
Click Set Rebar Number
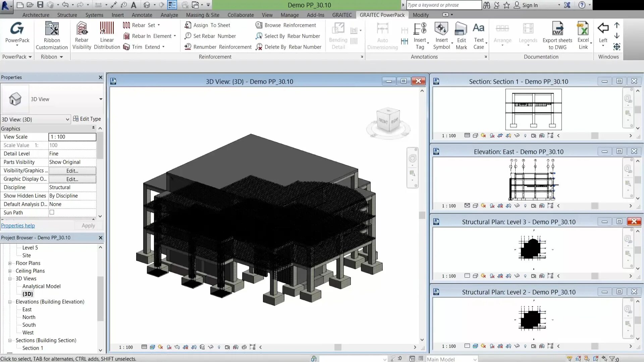click(x=210, y=36)
